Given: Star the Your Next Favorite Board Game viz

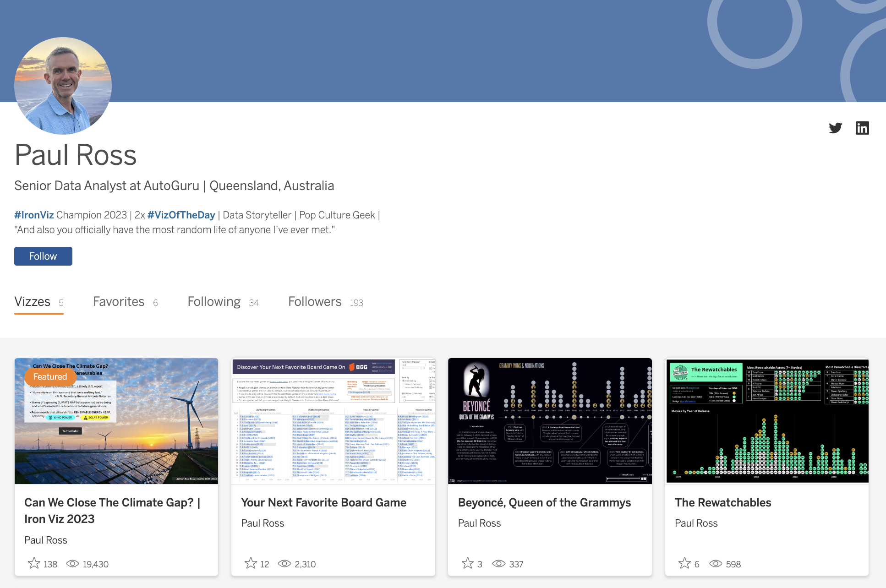Looking at the screenshot, I should coord(251,563).
